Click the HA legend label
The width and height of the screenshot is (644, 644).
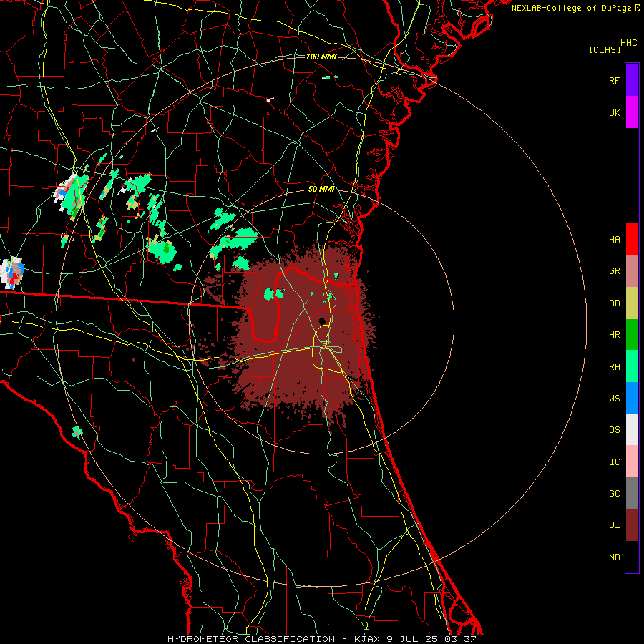point(614,239)
